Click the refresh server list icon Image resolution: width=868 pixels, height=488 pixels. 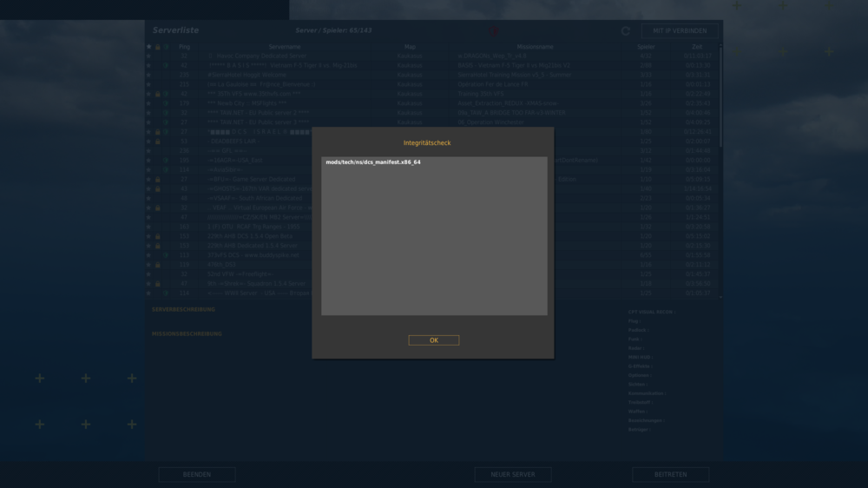coord(626,31)
